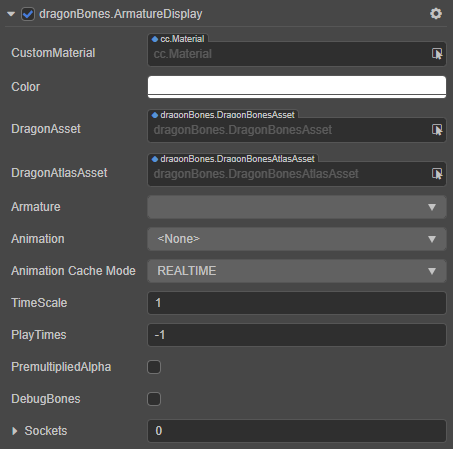This screenshot has width=453, height=449.
Task: Open the Armature dropdown
Action: click(297, 207)
